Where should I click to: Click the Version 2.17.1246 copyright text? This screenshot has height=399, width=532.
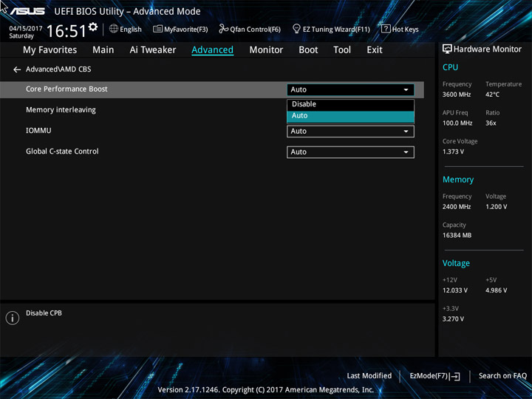(x=266, y=390)
